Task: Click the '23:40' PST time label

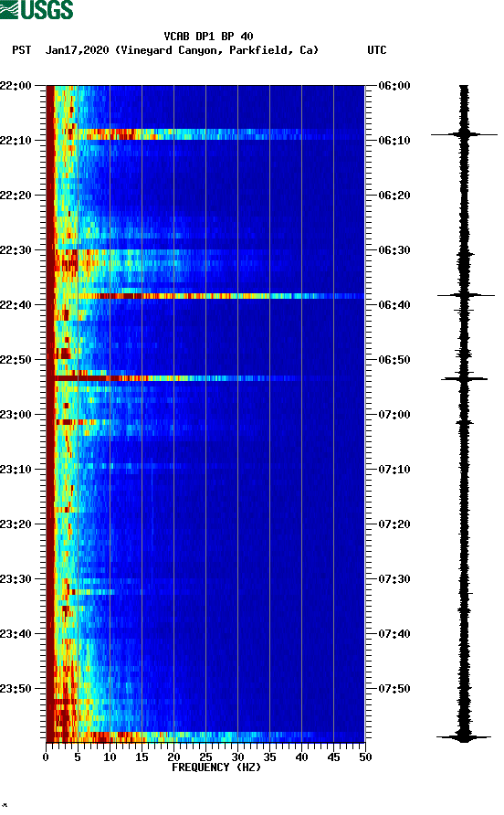Action: pos(16,633)
